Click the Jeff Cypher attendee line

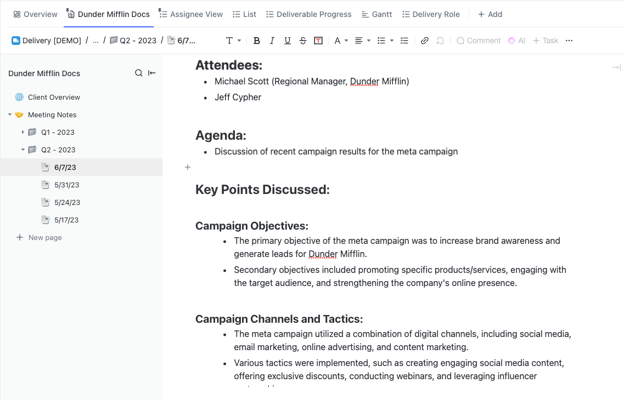pos(238,97)
